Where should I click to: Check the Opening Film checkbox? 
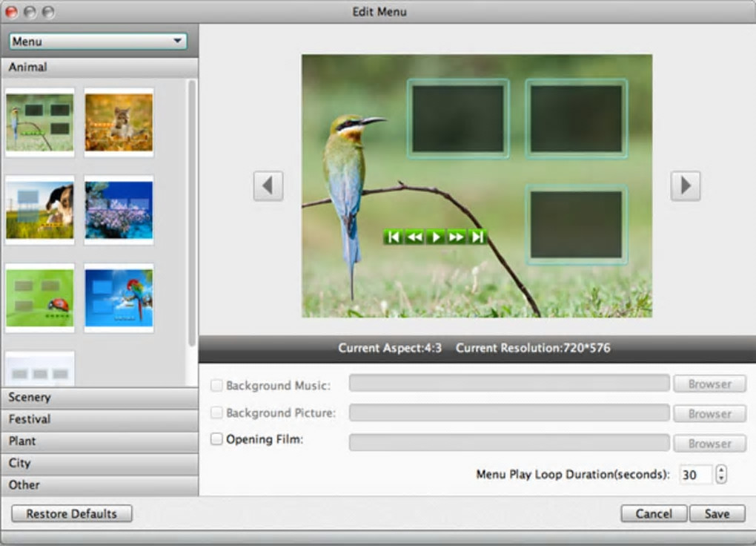[x=216, y=439]
